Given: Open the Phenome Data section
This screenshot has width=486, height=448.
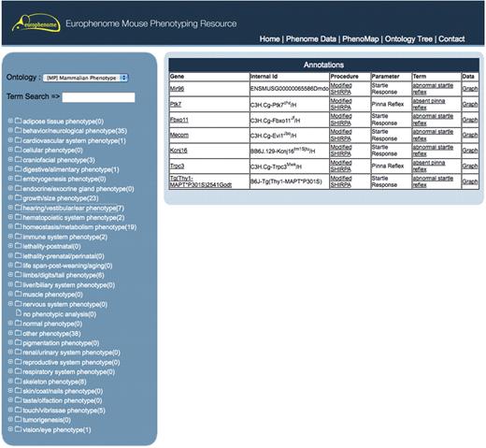Looking at the screenshot, I should click(x=311, y=39).
